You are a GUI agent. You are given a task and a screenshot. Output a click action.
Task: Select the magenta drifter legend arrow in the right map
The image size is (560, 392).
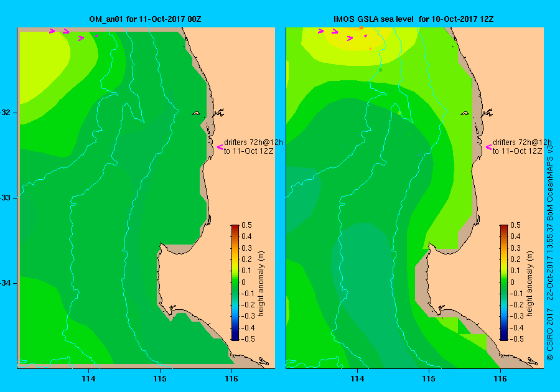[x=488, y=147]
